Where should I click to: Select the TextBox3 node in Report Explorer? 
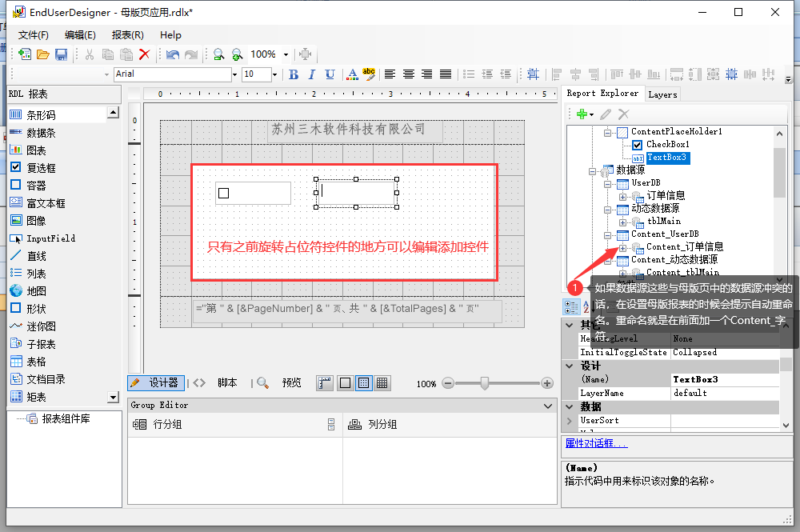667,158
